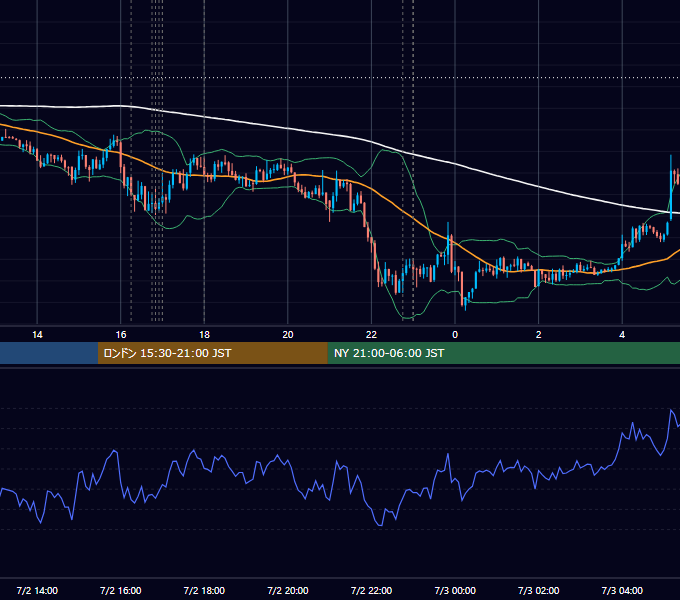Click the 7/2 16:00 date label

click(121, 590)
